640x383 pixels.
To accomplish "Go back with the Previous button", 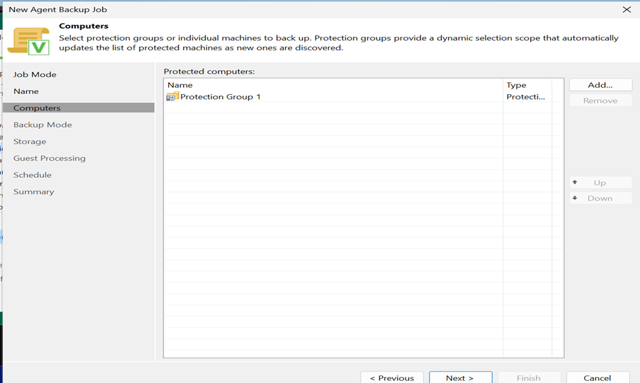I will (392, 378).
